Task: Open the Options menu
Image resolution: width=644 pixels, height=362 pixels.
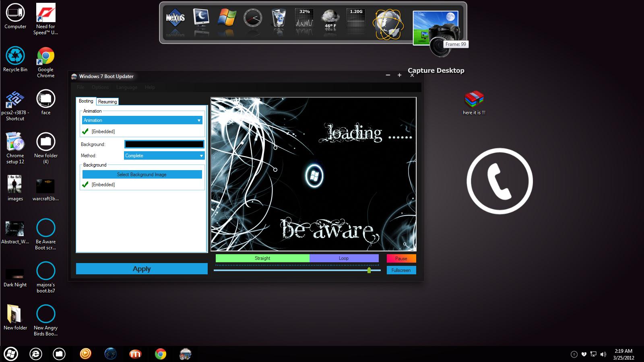Action: point(100,87)
